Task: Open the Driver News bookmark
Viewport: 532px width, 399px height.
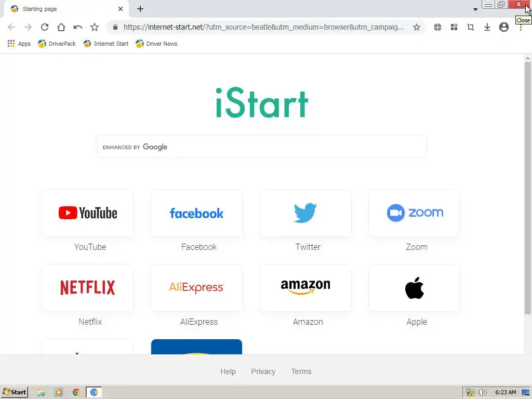Action: (156, 44)
